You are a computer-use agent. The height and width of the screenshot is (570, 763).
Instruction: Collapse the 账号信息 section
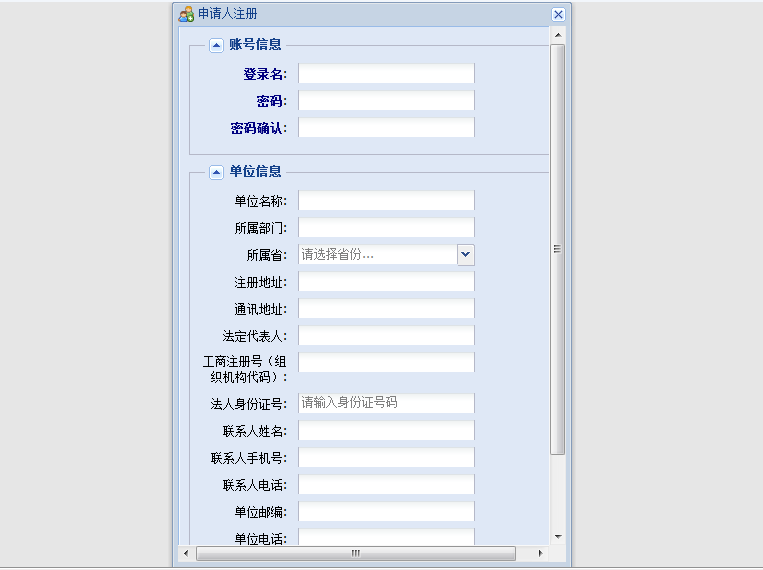tap(216, 44)
